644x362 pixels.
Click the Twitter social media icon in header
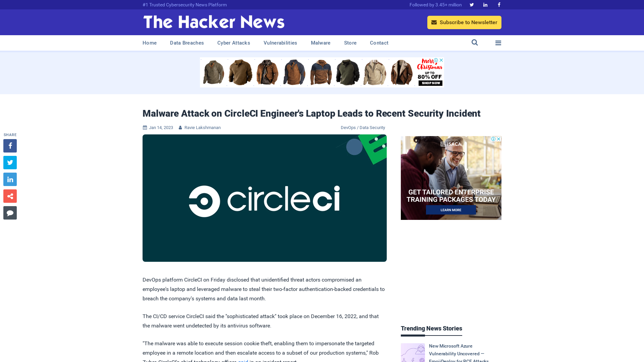[x=472, y=4]
